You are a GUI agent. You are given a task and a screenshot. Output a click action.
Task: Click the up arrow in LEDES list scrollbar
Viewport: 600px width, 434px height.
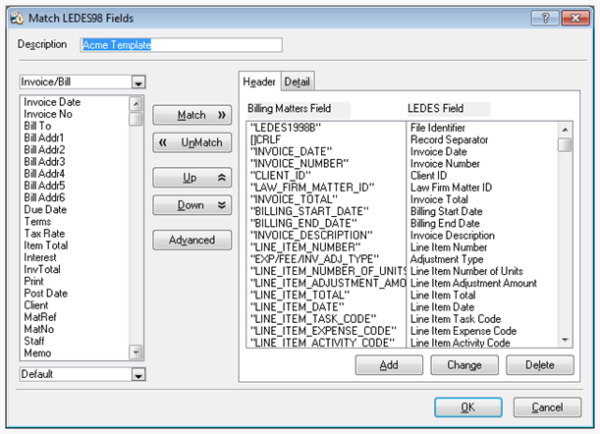tap(565, 130)
